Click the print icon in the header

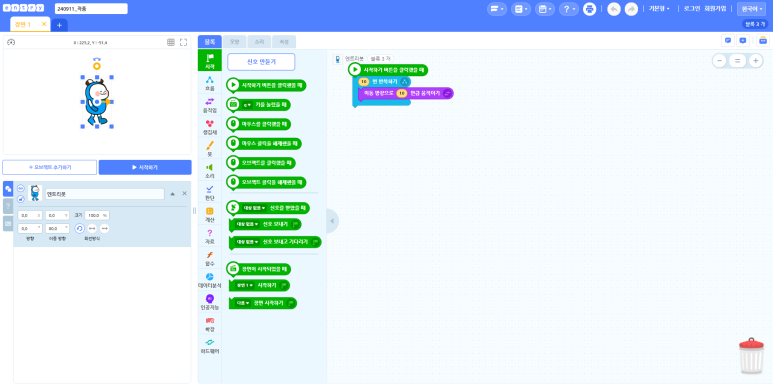click(x=590, y=9)
